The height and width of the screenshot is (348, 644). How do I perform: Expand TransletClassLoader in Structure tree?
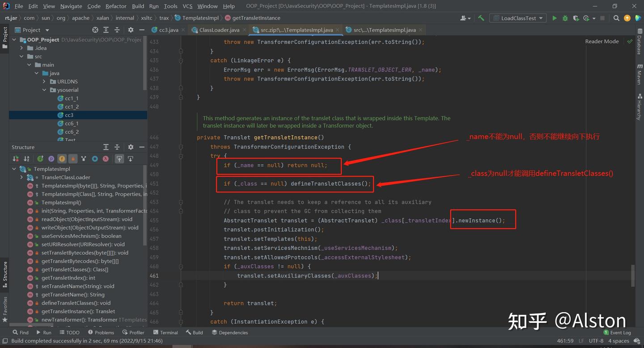tap(21, 177)
